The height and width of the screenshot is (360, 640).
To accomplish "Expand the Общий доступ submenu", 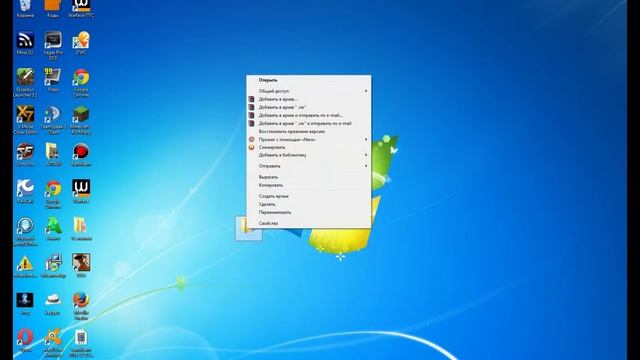I will (309, 91).
